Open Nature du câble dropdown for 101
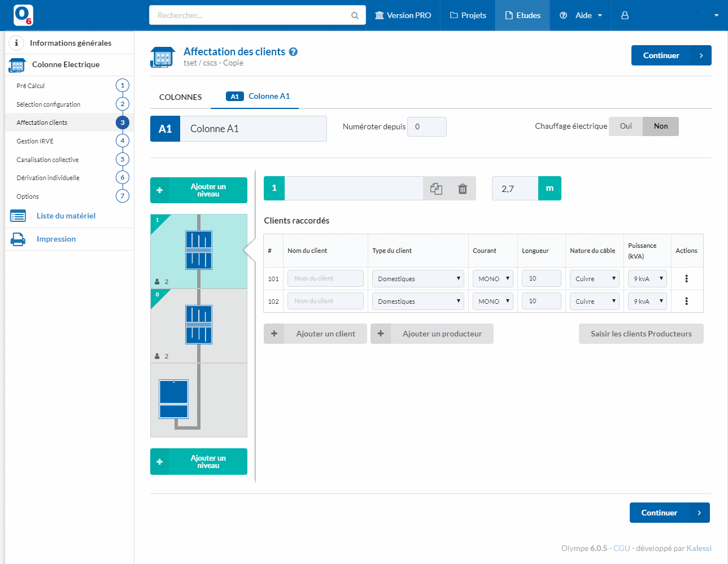The width and height of the screenshot is (728, 564). [595, 279]
